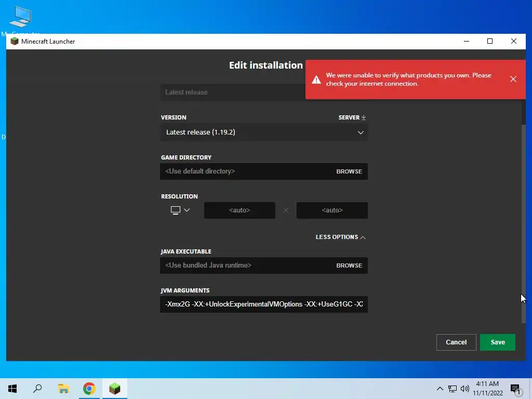This screenshot has height=399, width=532.
Task: Cancel editing the installation
Action: pos(456,342)
